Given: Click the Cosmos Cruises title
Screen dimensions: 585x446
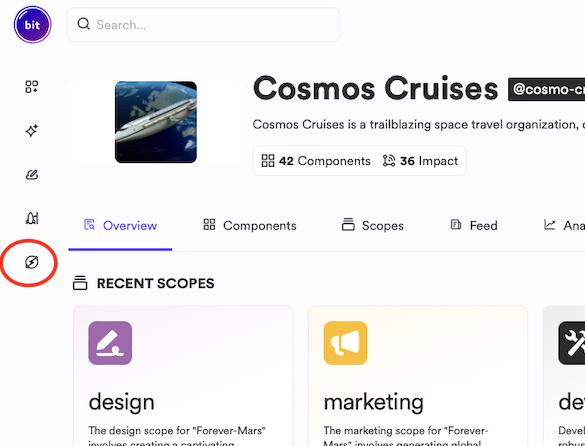Looking at the screenshot, I should (375, 89).
